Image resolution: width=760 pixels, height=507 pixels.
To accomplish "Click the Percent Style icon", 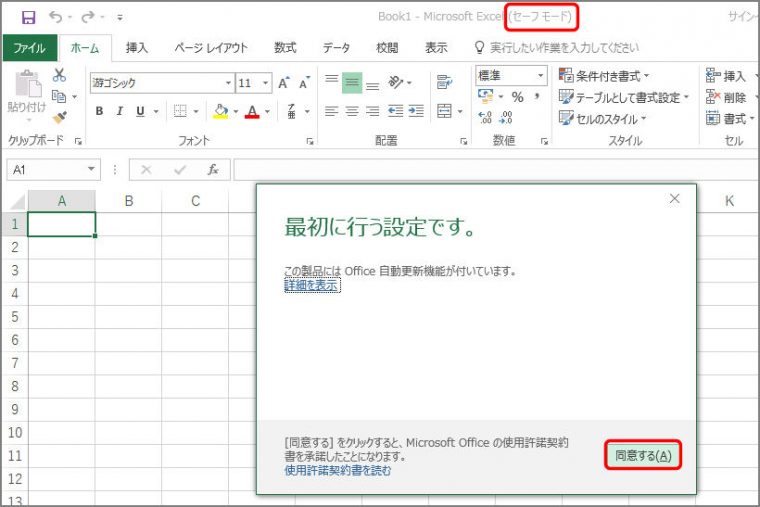I will coord(518,97).
